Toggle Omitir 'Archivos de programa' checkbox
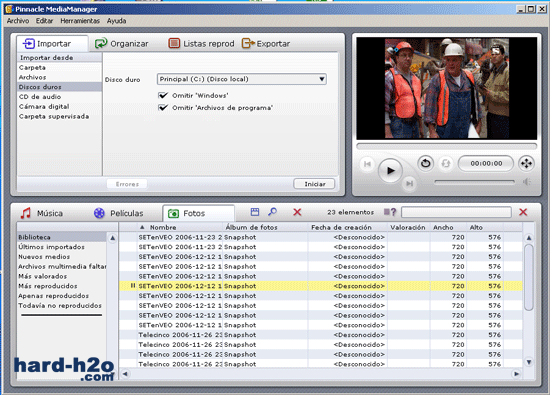Screen dimensions: 550x395 [x=163, y=108]
